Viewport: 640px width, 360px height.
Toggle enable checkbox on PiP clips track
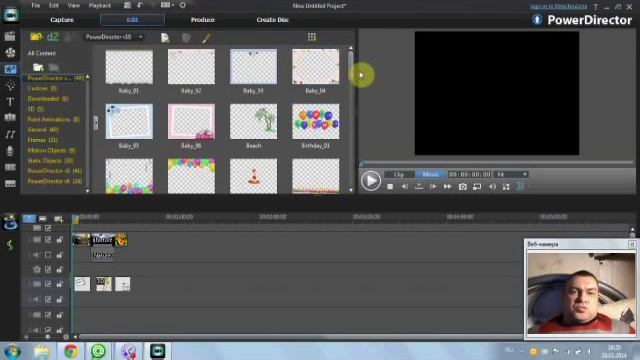(x=48, y=284)
